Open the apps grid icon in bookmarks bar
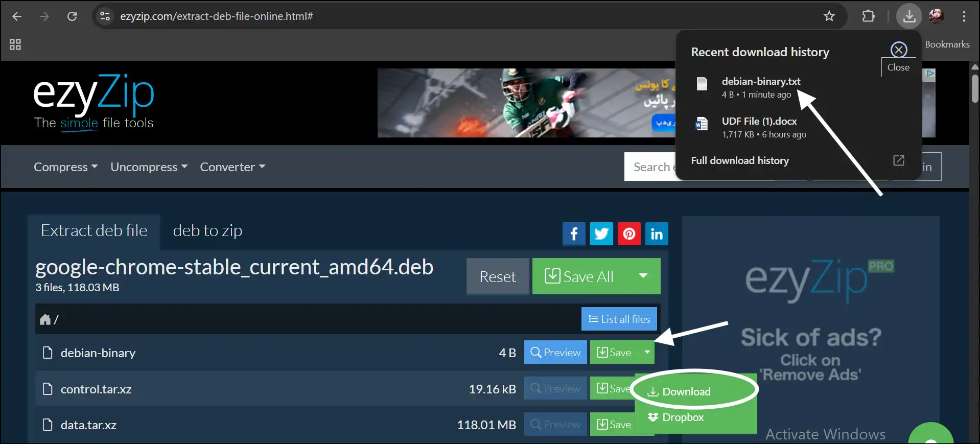 pos(15,44)
